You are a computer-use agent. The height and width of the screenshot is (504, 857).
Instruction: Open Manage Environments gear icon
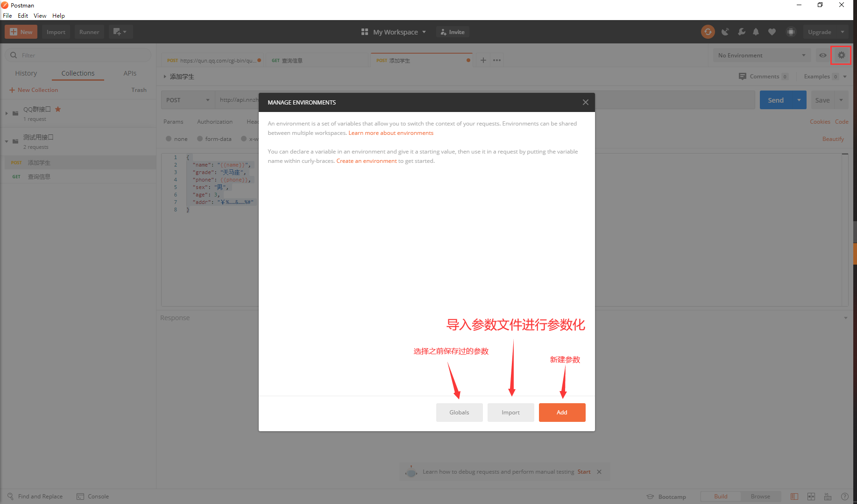point(841,55)
